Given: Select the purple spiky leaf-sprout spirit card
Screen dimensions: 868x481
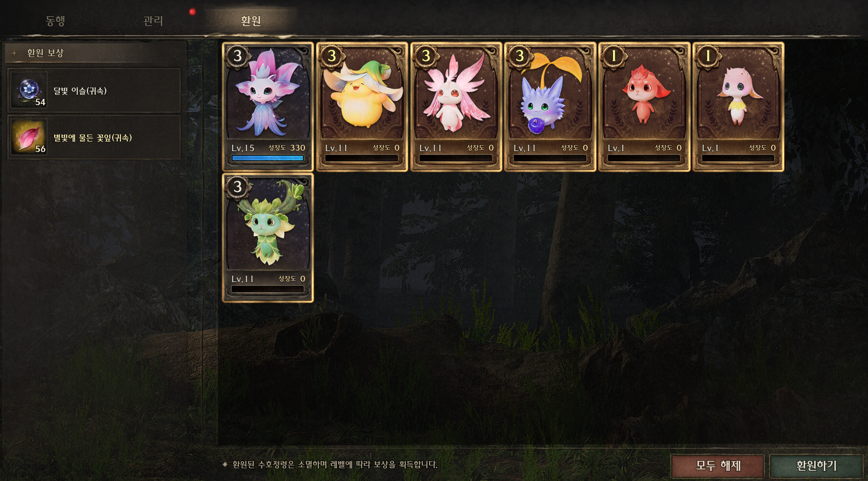Looking at the screenshot, I should (x=550, y=107).
